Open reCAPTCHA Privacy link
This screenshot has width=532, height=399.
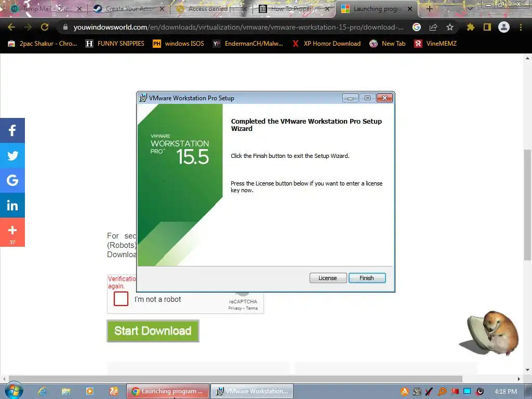coord(235,308)
